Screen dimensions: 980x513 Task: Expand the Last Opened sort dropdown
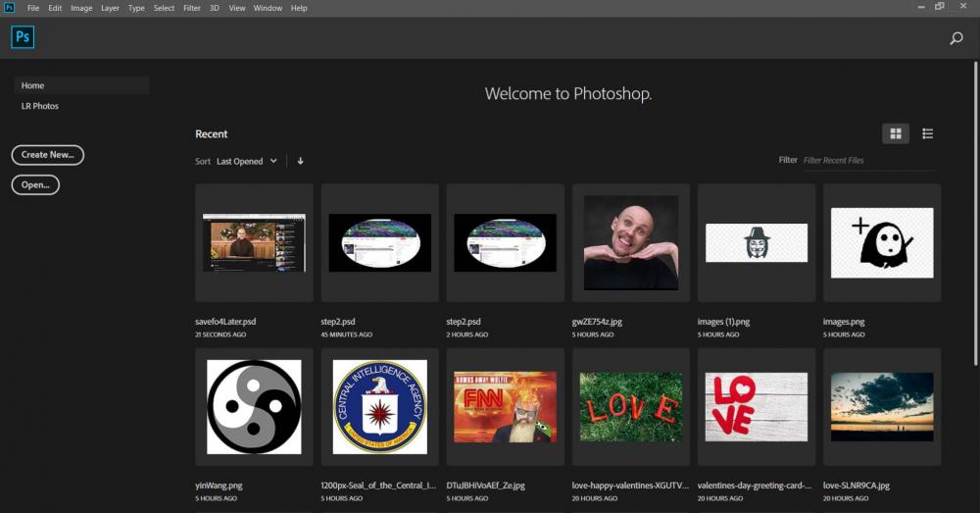[x=246, y=161]
